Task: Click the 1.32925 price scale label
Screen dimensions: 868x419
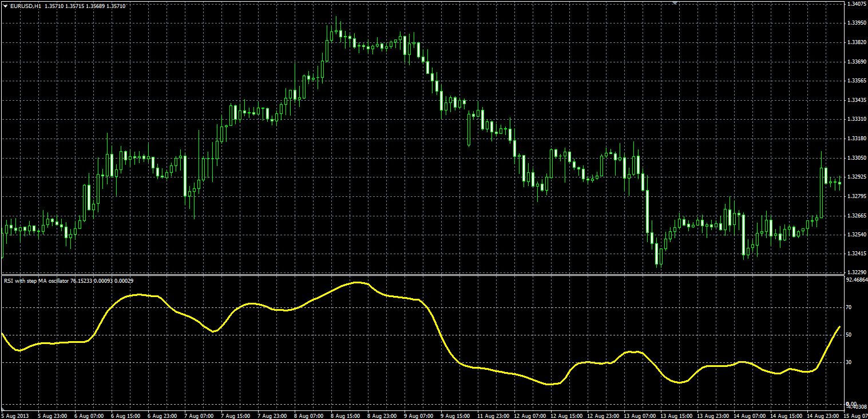Action: tap(856, 177)
